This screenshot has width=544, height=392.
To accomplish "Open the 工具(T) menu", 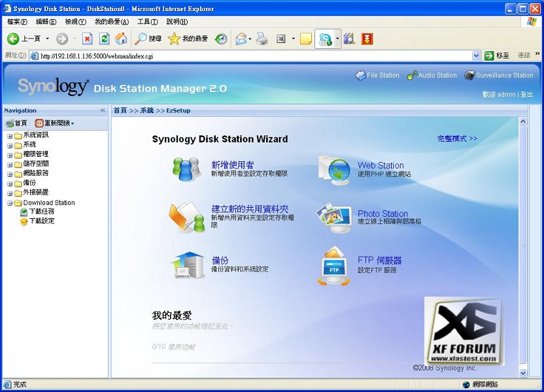I will [x=148, y=22].
